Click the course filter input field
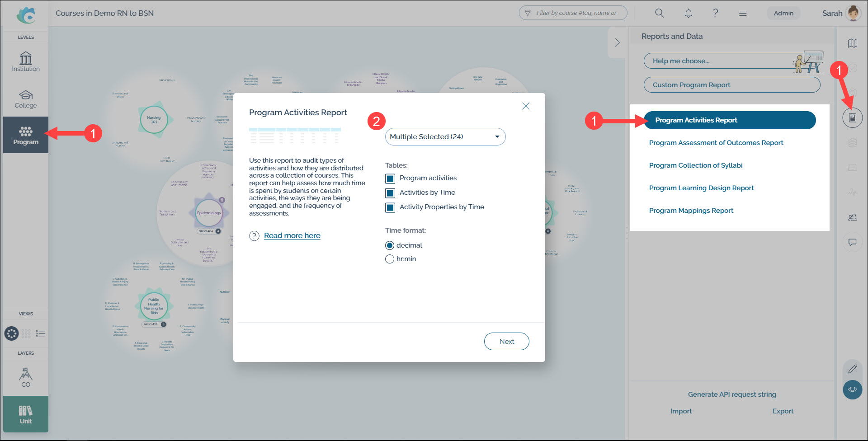This screenshot has width=868, height=441. point(573,13)
